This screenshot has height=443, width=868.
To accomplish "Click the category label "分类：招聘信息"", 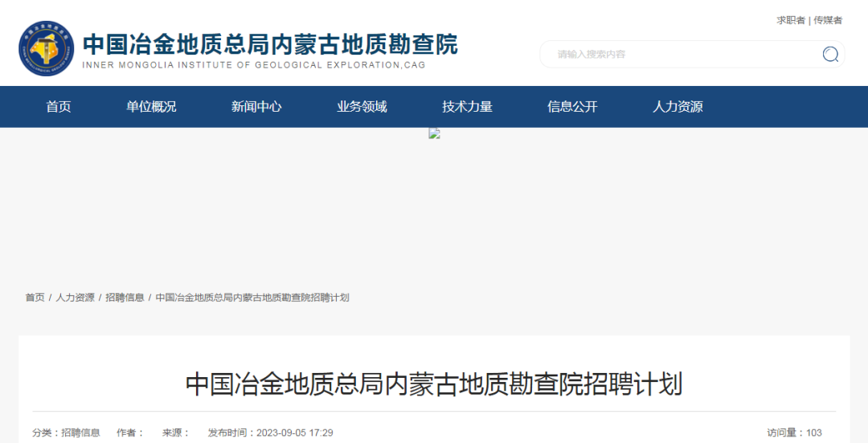I will (67, 433).
